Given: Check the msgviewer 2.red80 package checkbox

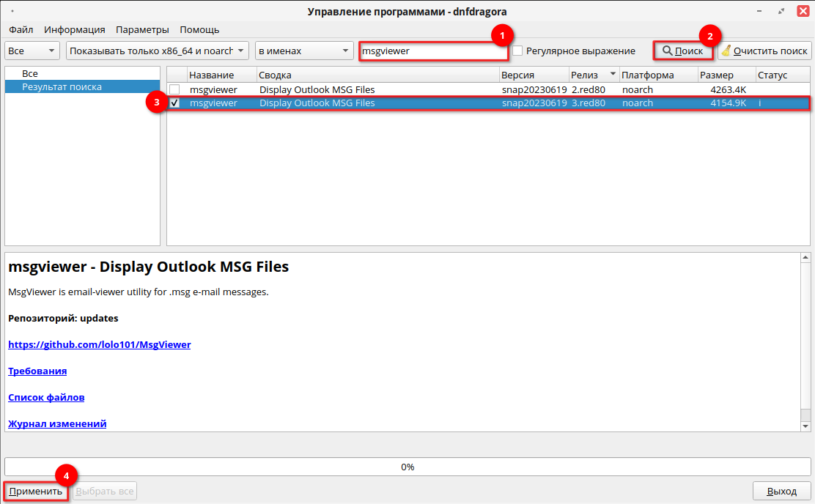Looking at the screenshot, I should [x=174, y=90].
